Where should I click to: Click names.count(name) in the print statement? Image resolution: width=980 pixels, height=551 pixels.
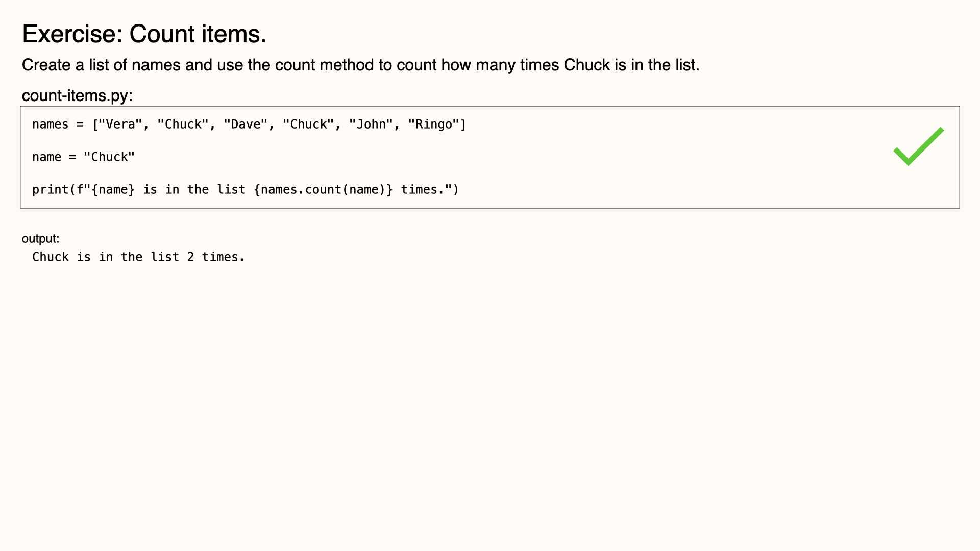tap(323, 190)
